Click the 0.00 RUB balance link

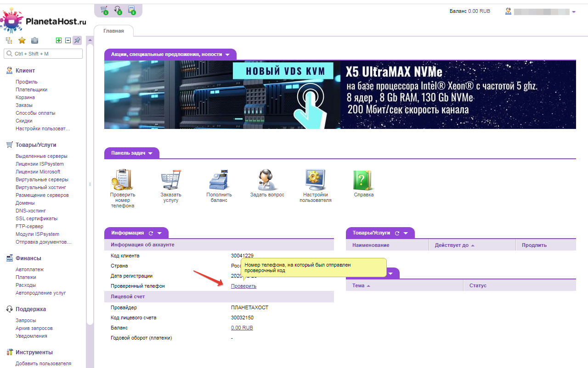(242, 328)
